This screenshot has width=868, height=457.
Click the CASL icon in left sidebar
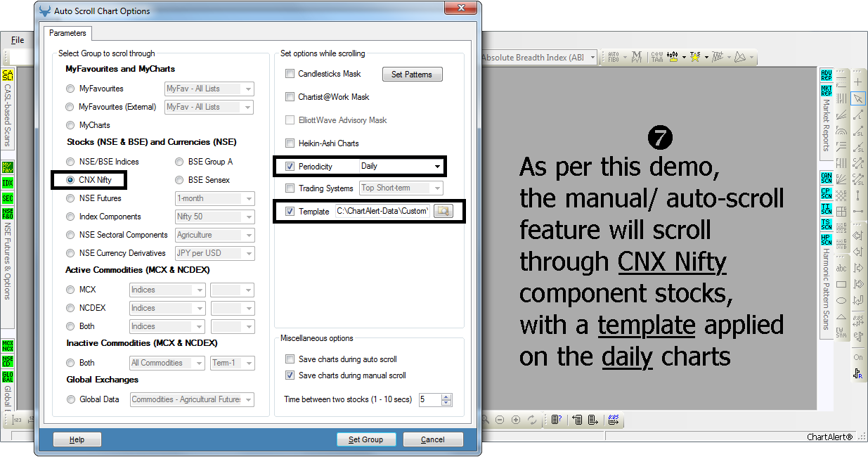click(8, 75)
